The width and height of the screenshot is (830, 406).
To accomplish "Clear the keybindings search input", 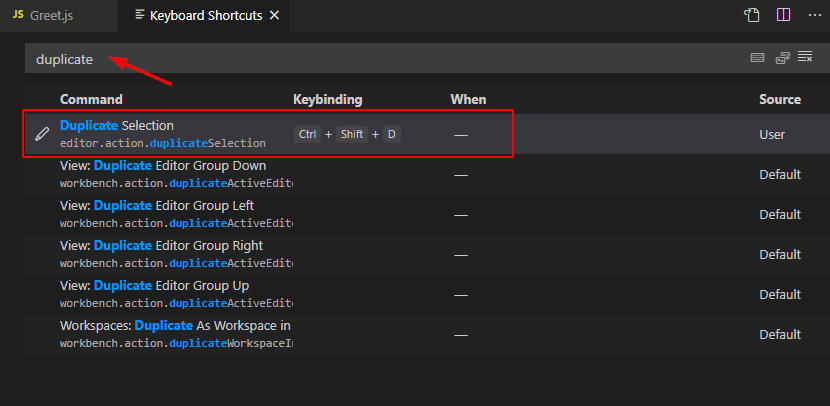I will click(805, 58).
